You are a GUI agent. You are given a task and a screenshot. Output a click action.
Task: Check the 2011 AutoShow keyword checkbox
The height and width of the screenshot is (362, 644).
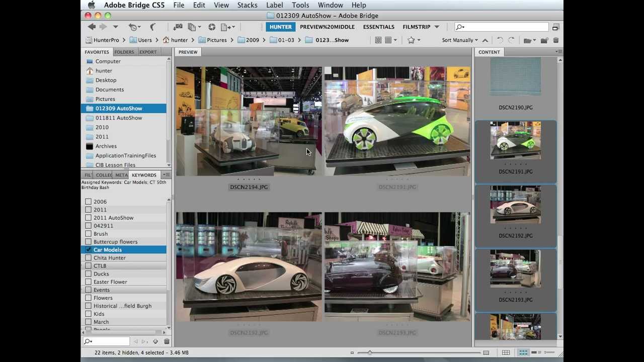(x=89, y=218)
